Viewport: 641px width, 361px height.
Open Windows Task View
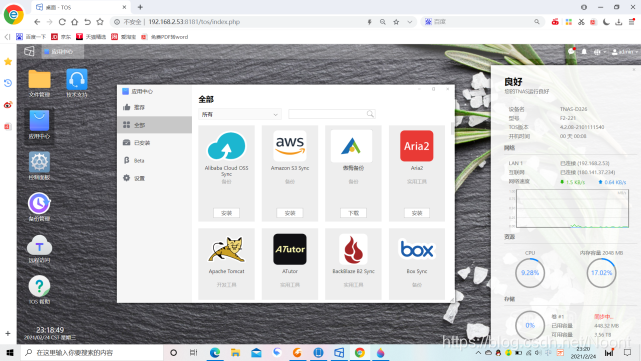tap(193, 352)
